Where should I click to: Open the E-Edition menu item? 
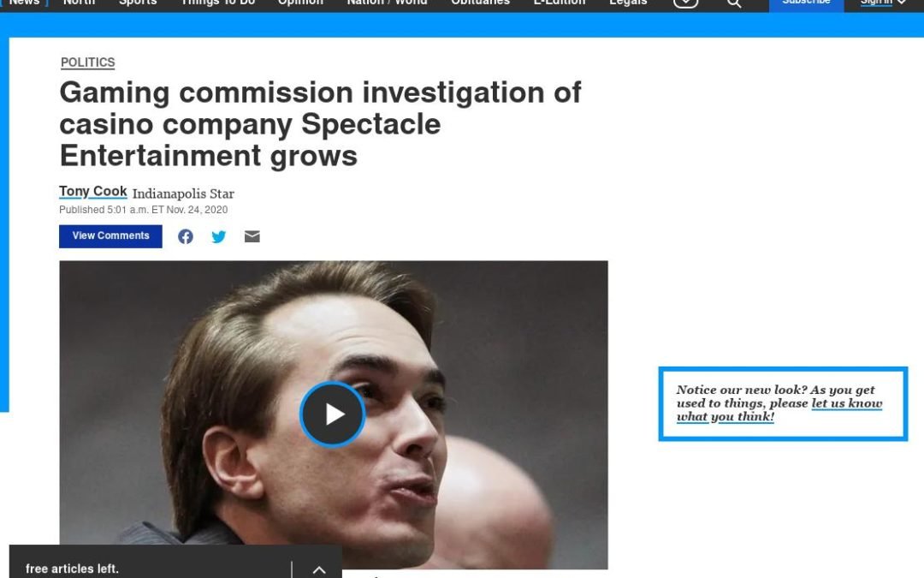[560, 3]
